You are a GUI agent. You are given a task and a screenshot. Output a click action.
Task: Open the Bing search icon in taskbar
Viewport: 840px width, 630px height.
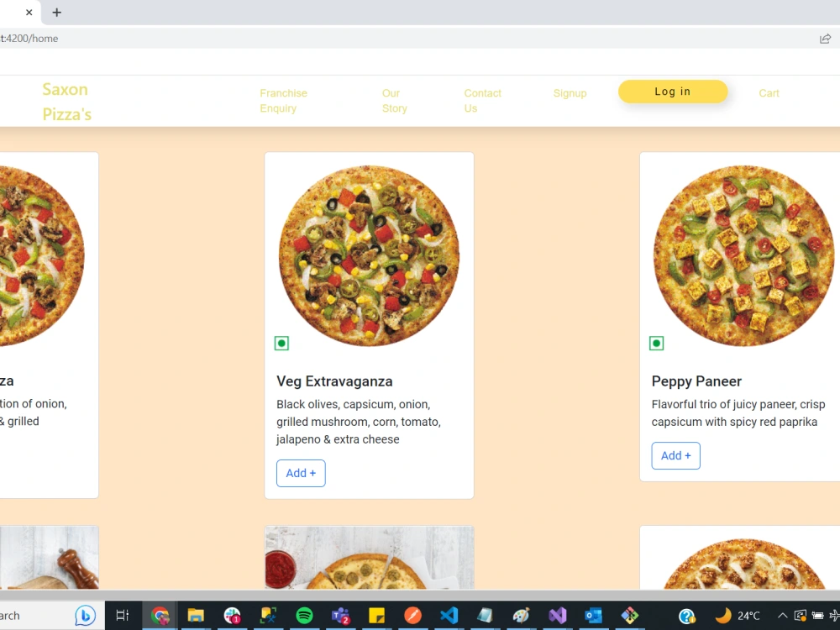pos(85,616)
